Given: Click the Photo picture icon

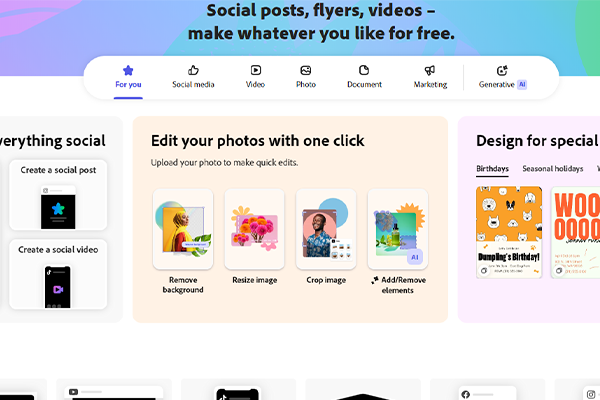Looking at the screenshot, I should pos(306,70).
